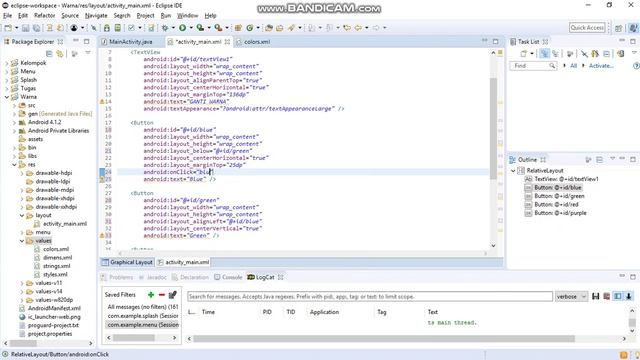Click the Activate... link in Task List
640x360 pixels.
pos(601,66)
